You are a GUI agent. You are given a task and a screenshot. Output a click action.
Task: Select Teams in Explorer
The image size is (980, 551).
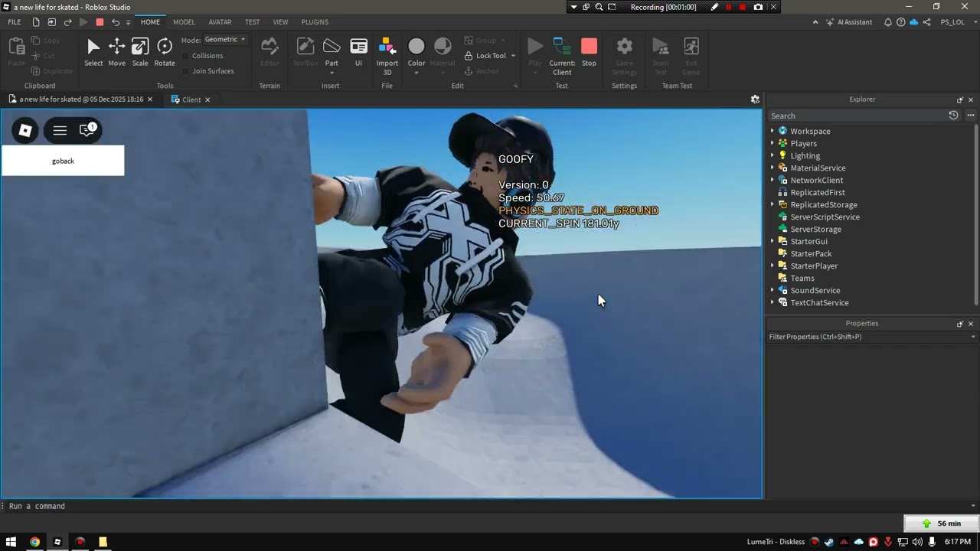pyautogui.click(x=802, y=278)
